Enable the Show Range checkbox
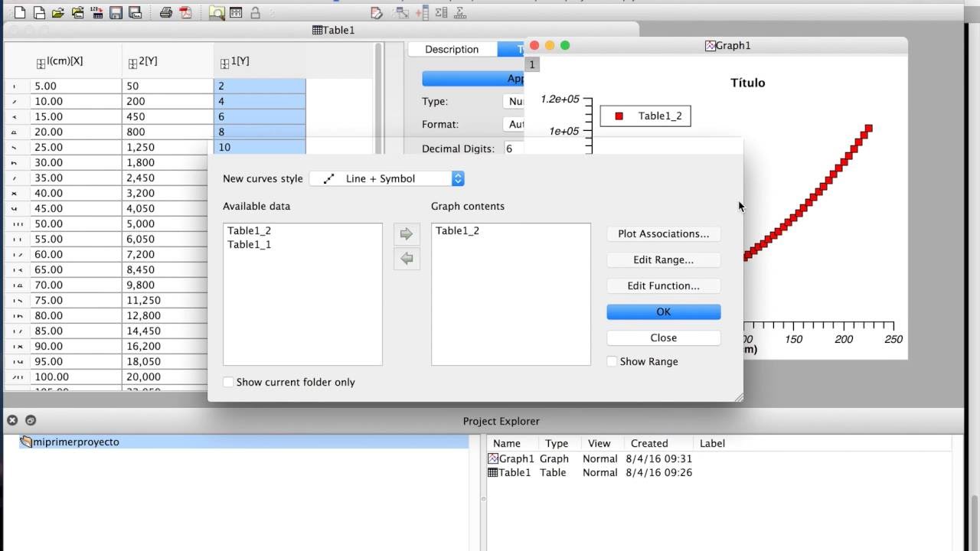980x551 pixels. tap(612, 361)
